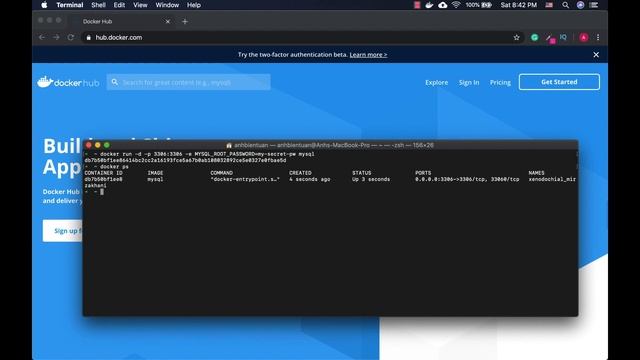The height and width of the screenshot is (360, 640).
Task: Click the US flag input source icon
Action: [x=549, y=5]
